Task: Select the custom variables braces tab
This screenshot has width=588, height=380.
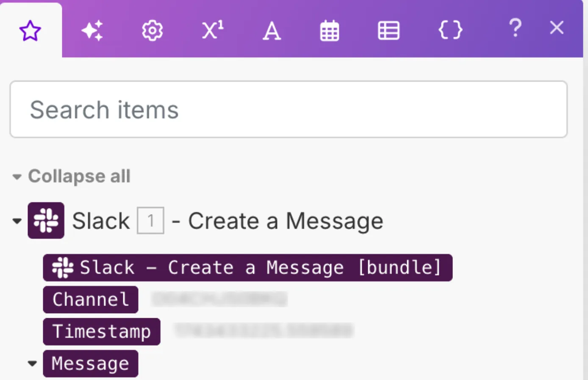Action: (x=450, y=30)
